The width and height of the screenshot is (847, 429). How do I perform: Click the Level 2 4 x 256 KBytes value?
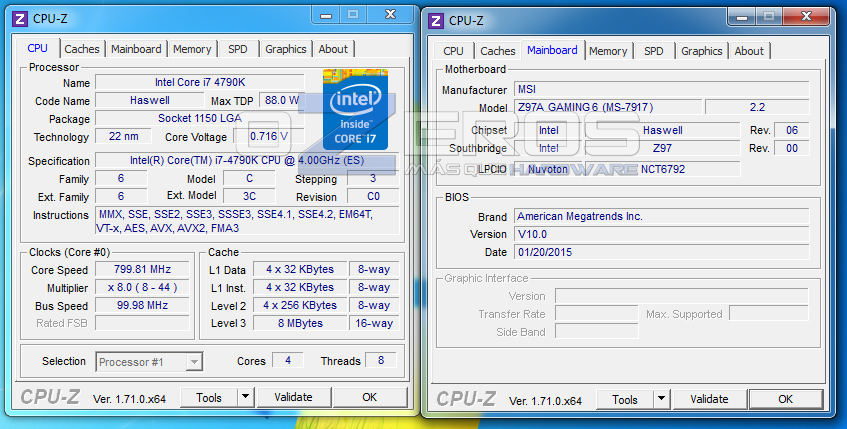coord(300,305)
